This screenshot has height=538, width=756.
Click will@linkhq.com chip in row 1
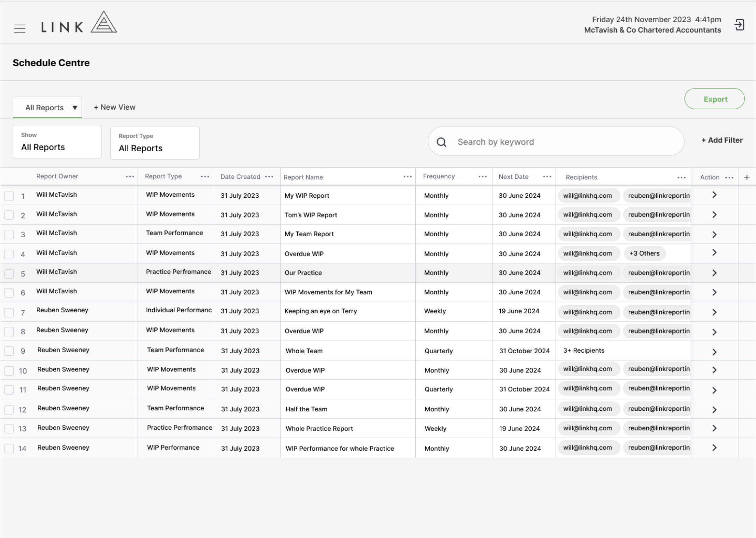click(589, 196)
